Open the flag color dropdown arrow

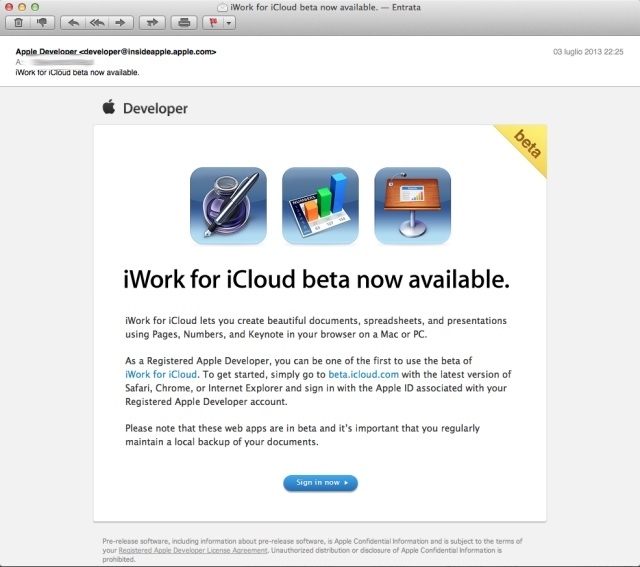tap(229, 23)
